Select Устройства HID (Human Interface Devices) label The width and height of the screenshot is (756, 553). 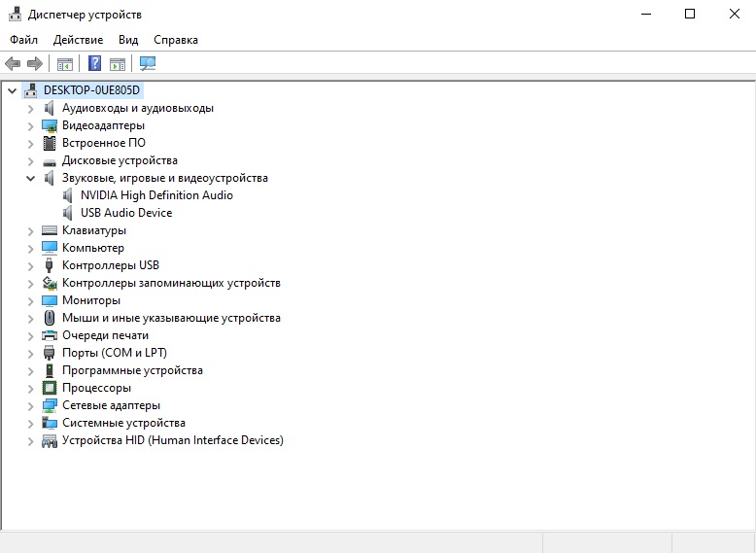click(x=173, y=440)
